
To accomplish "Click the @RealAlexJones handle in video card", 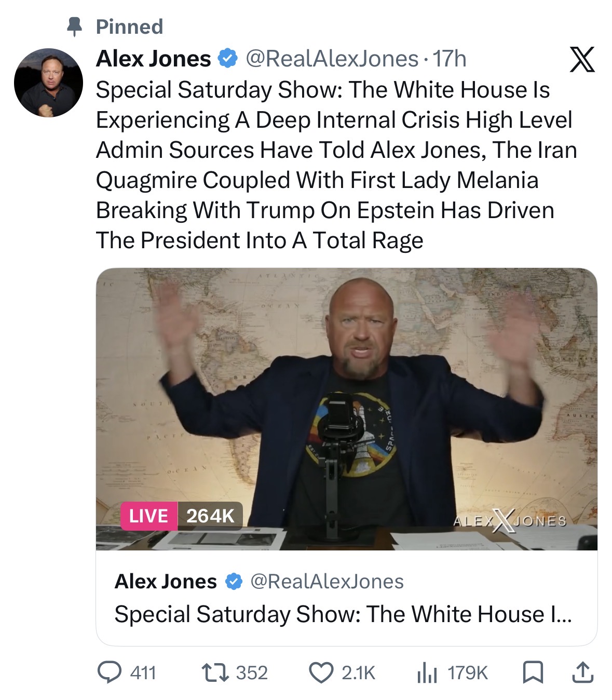I will coord(327,582).
